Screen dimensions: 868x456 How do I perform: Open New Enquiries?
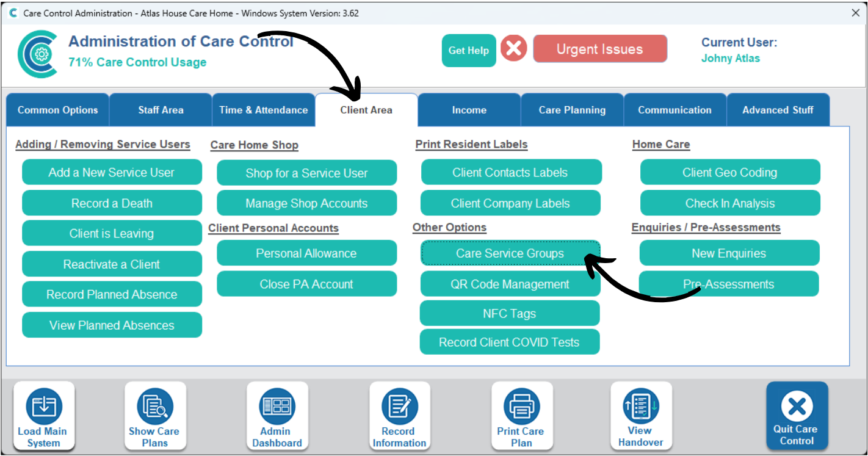(729, 253)
